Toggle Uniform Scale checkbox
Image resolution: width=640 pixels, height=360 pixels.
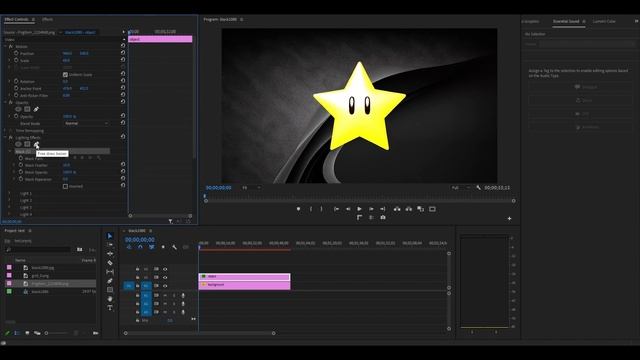click(65, 75)
